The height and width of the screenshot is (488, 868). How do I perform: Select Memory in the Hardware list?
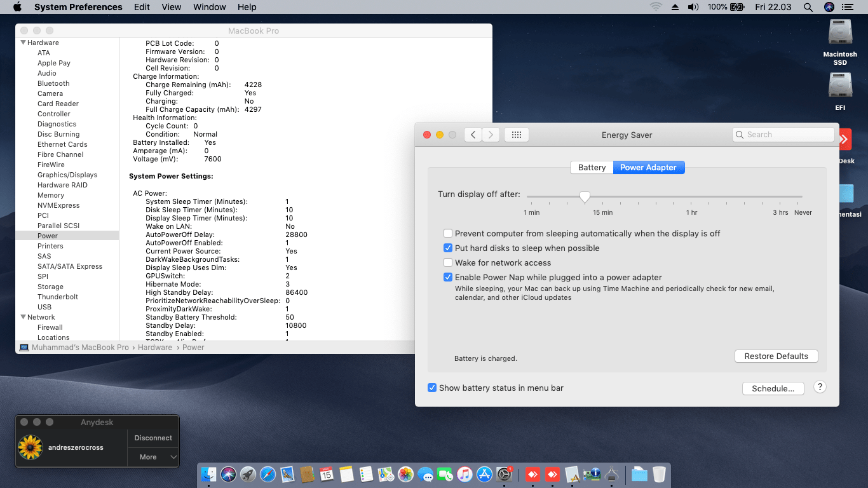[51, 195]
